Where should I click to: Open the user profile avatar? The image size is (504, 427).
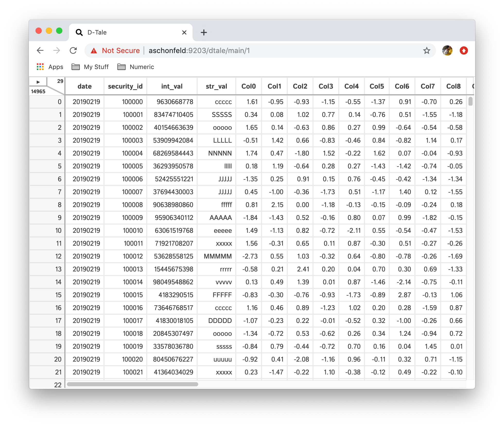point(447,50)
